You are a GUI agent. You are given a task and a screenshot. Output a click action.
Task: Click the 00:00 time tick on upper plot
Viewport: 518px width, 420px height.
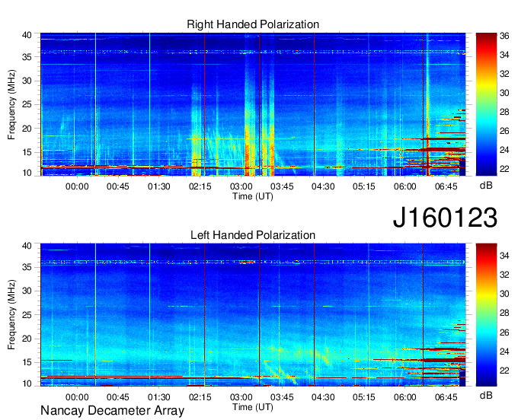pyautogui.click(x=77, y=186)
